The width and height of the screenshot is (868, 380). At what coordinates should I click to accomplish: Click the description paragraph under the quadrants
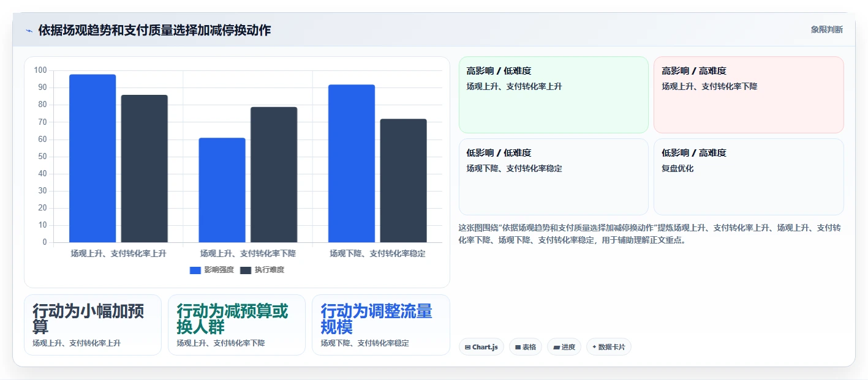point(649,234)
